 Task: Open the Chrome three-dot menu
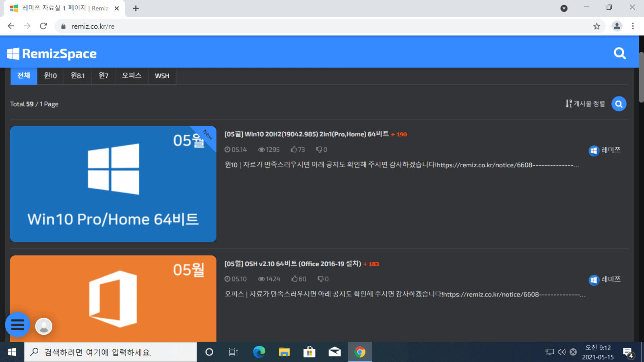[x=633, y=26]
